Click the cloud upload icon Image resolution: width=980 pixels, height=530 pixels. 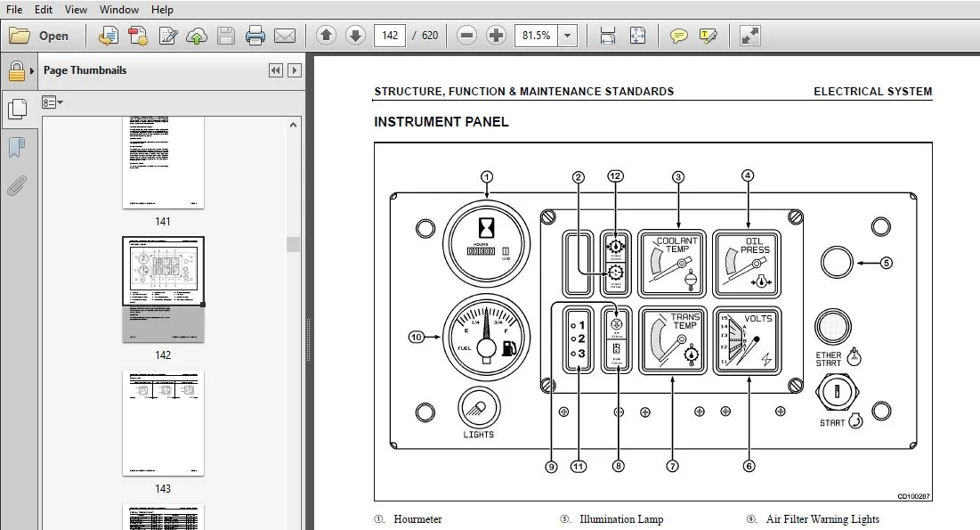[x=197, y=36]
